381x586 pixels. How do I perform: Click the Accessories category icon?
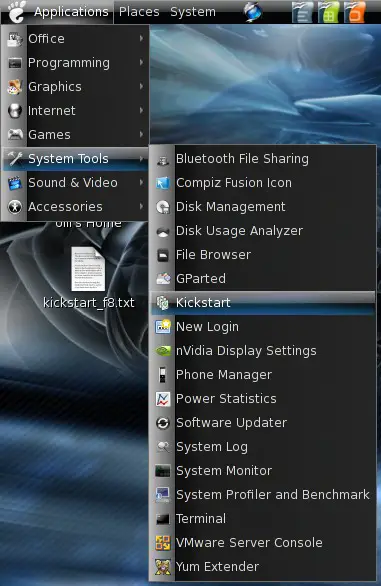click(15, 207)
